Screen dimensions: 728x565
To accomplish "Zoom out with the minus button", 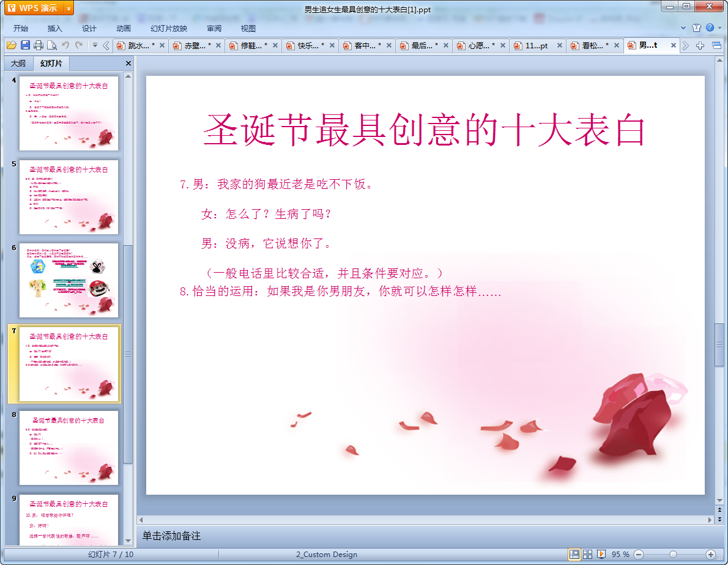I will point(639,555).
